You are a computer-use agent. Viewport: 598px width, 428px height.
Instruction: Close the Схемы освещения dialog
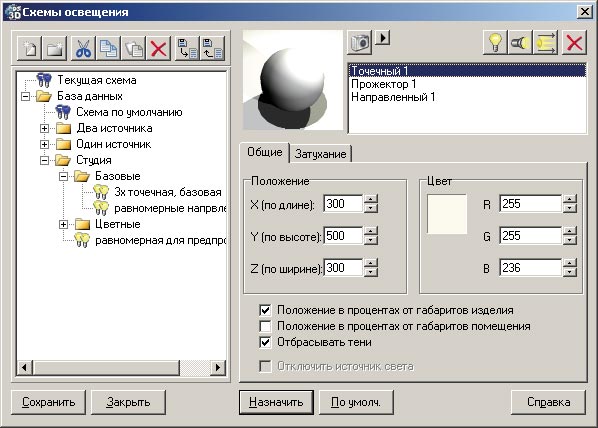click(x=584, y=12)
